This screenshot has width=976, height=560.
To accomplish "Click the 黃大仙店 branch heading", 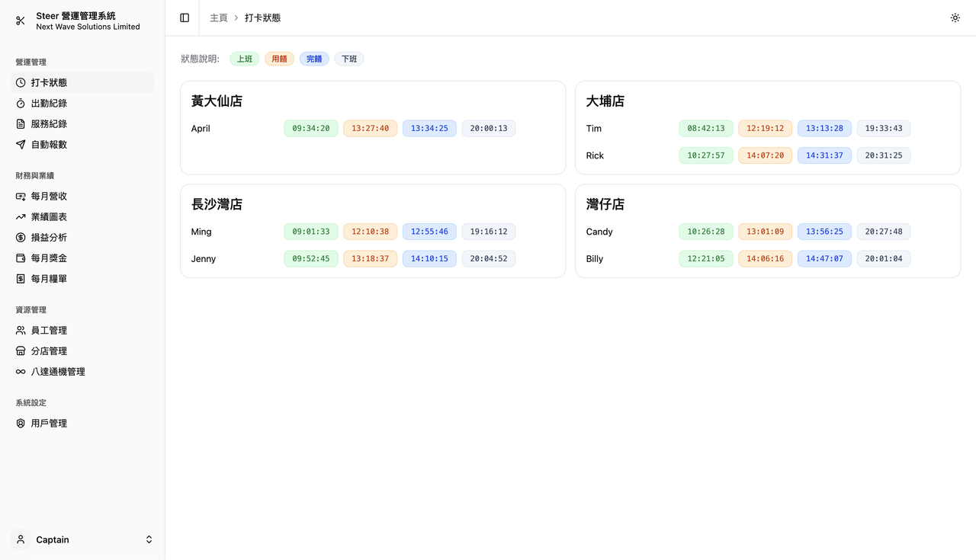I will (x=217, y=101).
